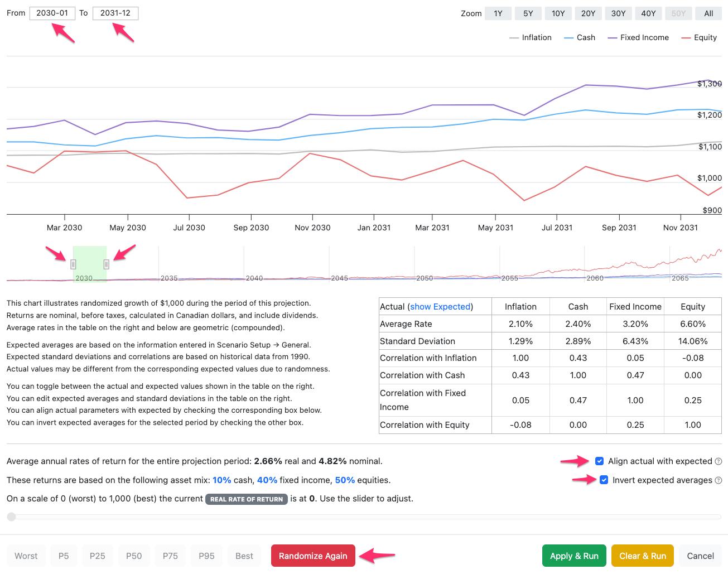The image size is (728, 574).
Task: Click the help icon beside Align actual with expected
Action: click(x=719, y=461)
